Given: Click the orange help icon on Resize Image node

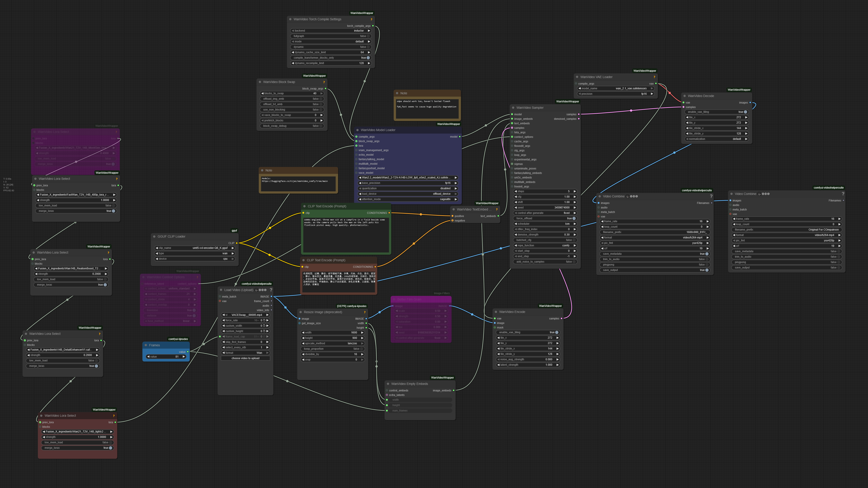Looking at the screenshot, I should point(364,312).
